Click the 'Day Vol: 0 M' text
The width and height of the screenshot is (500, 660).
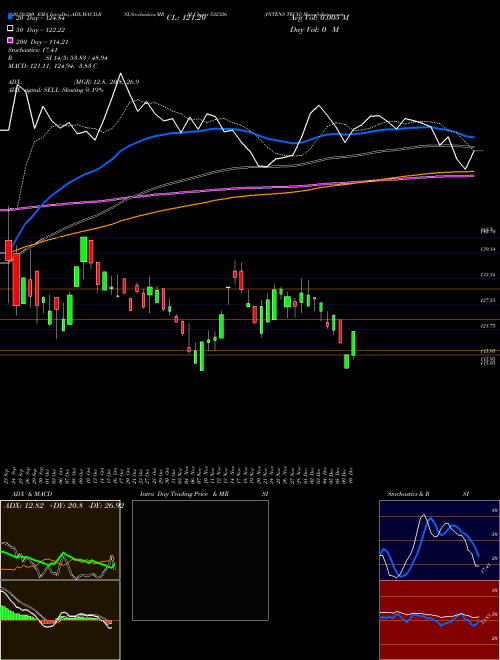(x=314, y=29)
